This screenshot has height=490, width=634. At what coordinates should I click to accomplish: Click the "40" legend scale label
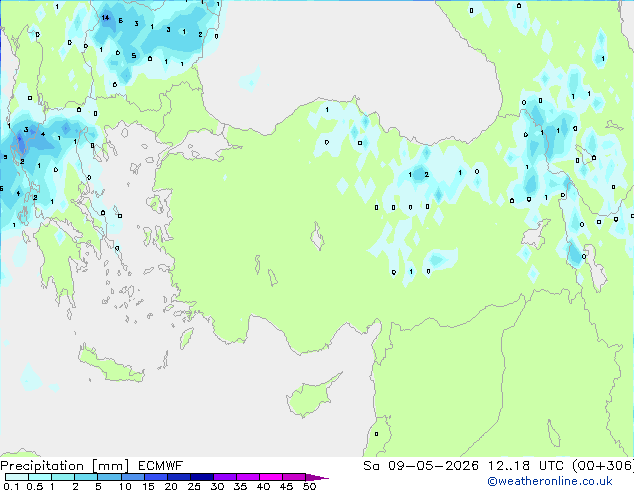[263, 486]
